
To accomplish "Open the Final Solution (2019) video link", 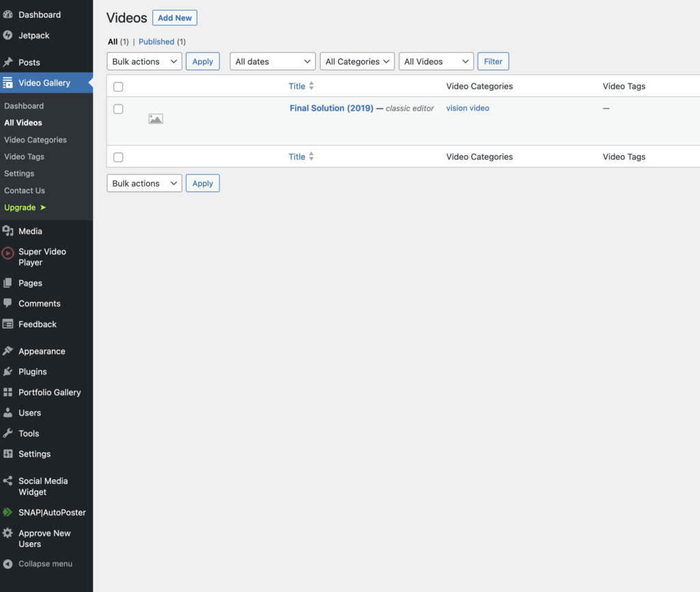I will coord(332,109).
